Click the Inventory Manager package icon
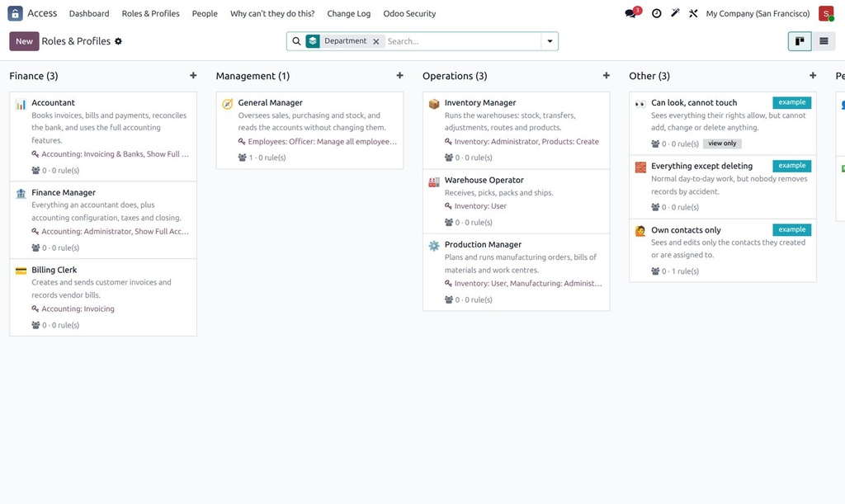 point(434,104)
